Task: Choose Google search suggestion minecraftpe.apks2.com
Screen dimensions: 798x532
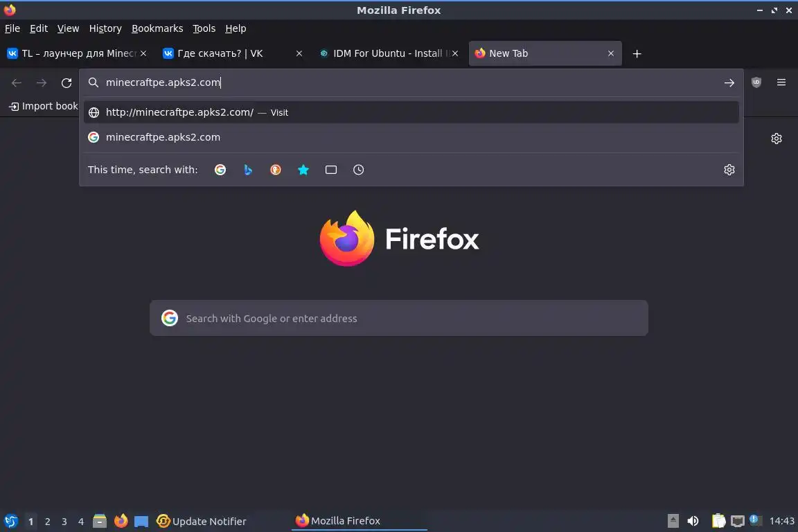Action: 411,137
